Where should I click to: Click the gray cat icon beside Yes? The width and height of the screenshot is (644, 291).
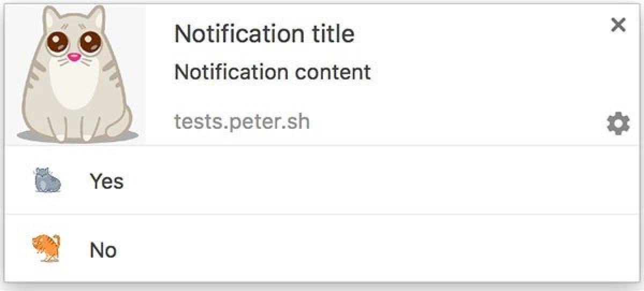[47, 180]
